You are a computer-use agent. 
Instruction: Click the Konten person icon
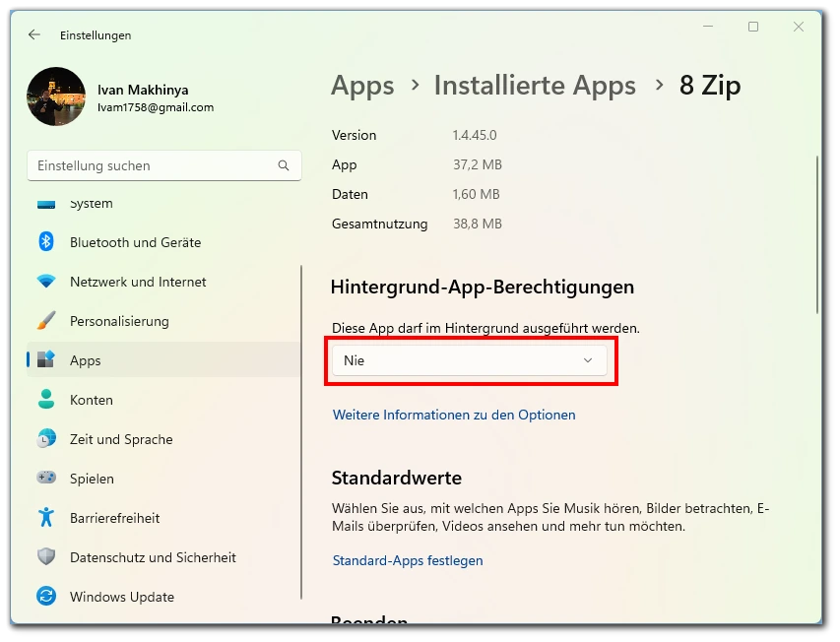(x=46, y=399)
